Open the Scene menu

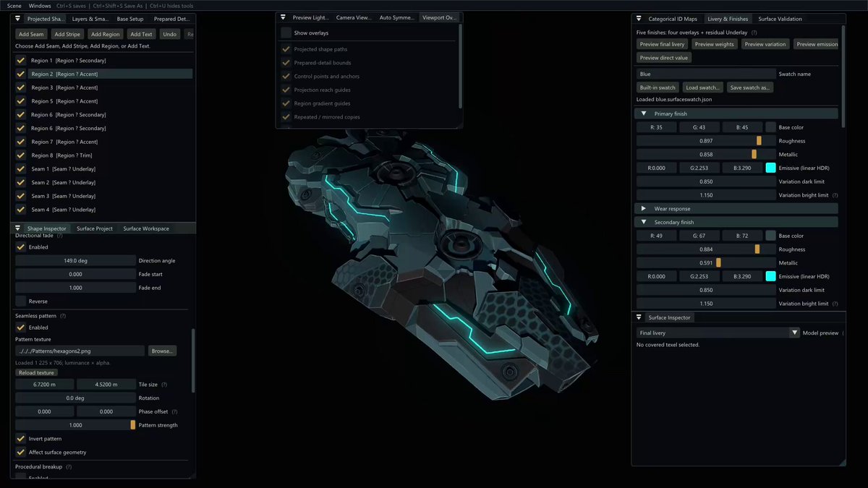tap(14, 6)
